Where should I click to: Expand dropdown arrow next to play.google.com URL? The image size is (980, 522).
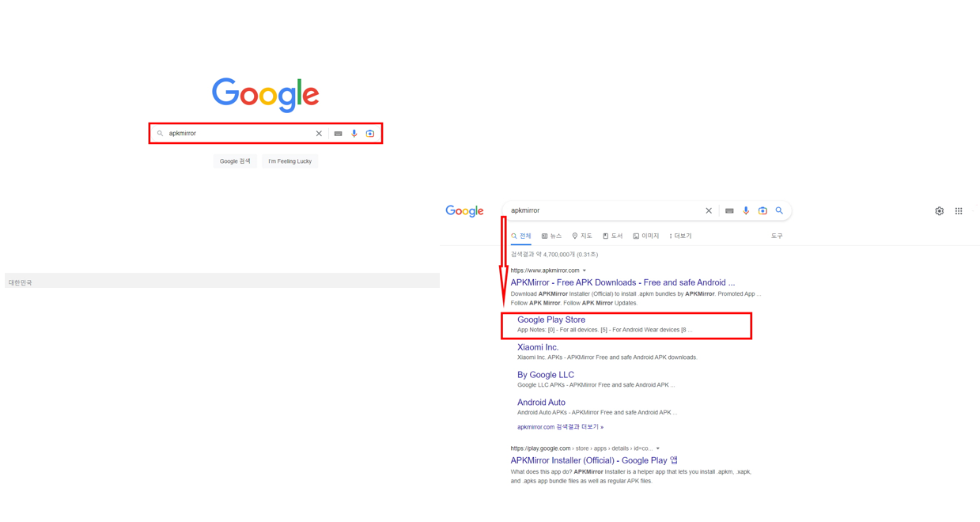click(657, 448)
